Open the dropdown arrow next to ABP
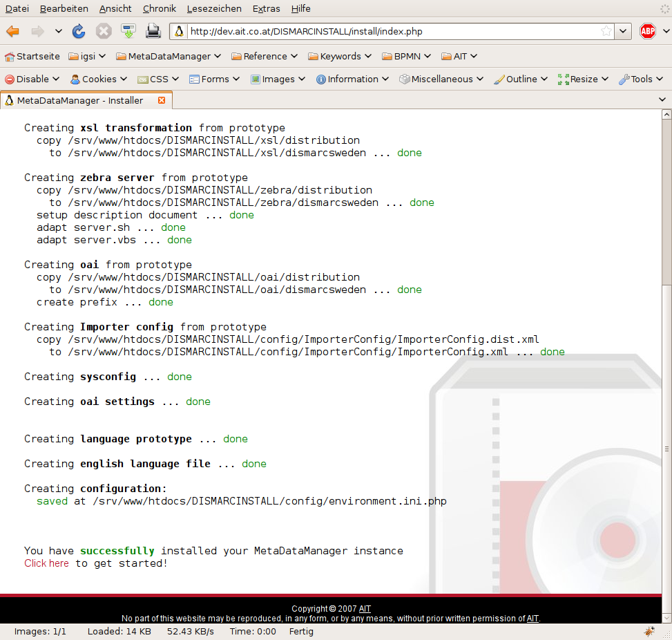This screenshot has width=672, height=640. pos(666,31)
